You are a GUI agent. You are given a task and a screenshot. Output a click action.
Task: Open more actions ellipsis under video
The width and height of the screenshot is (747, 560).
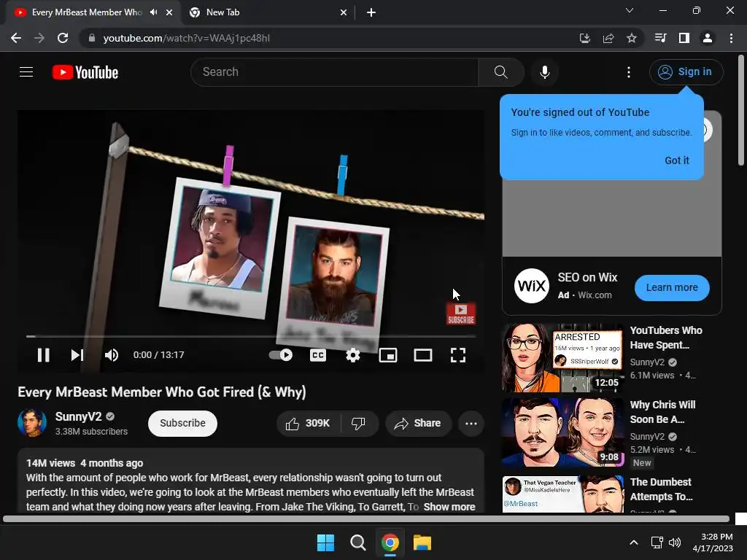[x=471, y=424]
